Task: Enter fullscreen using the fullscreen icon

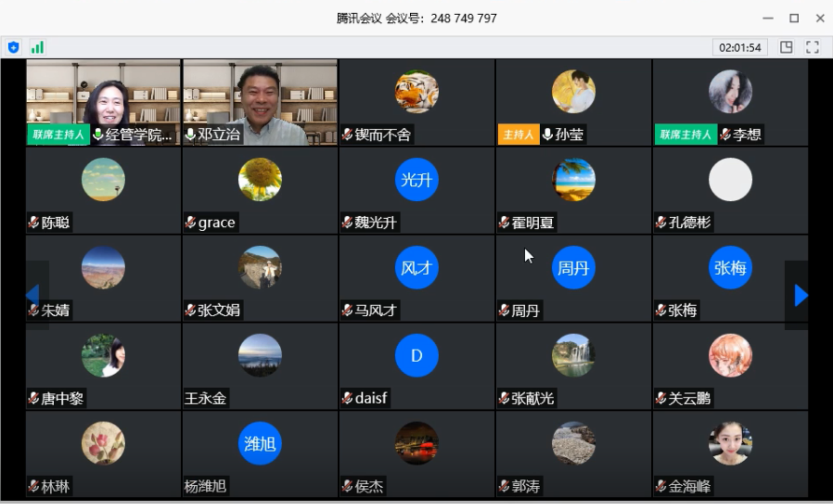Action: pos(813,46)
